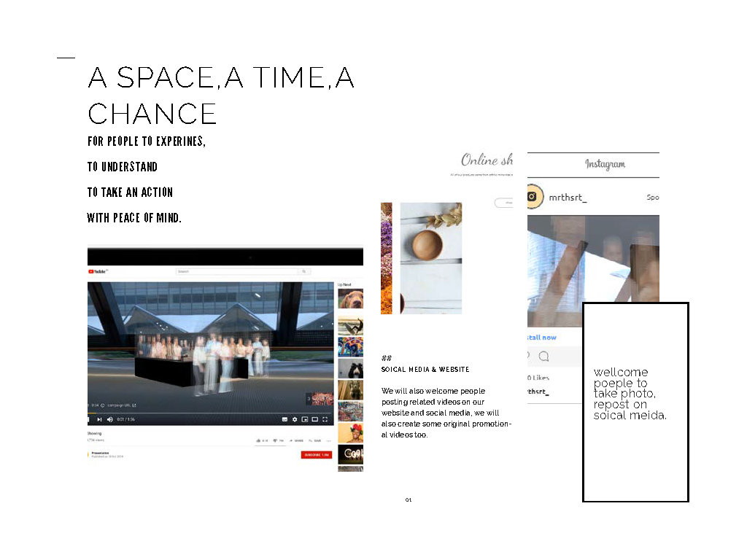
Task: Open the mrthsrt_ Instagram username
Action: pos(566,197)
